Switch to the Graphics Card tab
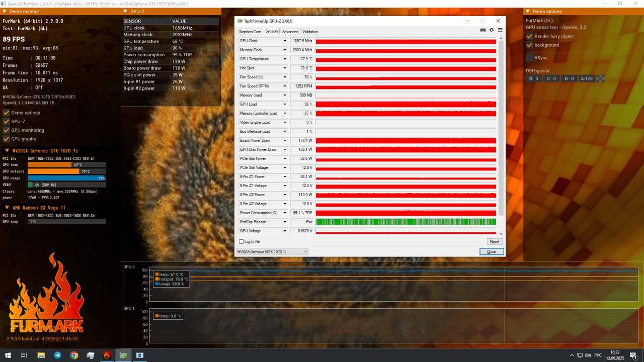Screen dimensions: 644x362 (x=250, y=32)
